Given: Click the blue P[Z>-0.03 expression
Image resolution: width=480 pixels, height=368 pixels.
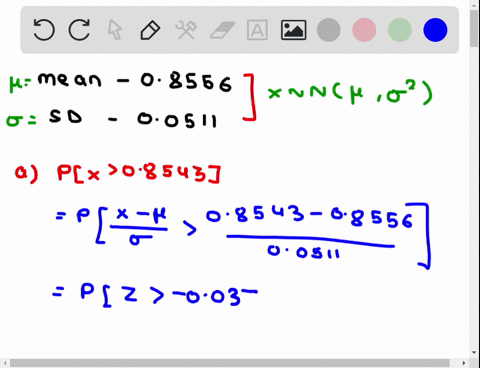Looking at the screenshot, I should (169, 294).
